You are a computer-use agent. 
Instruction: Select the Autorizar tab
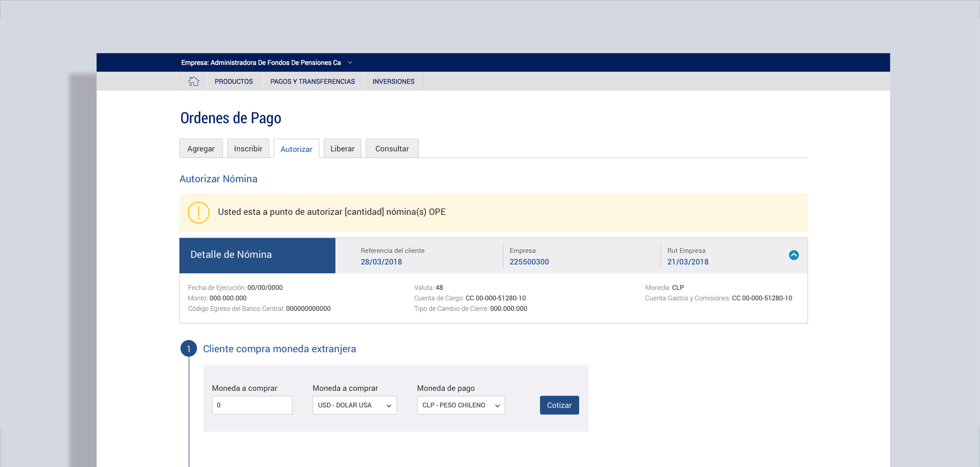[x=296, y=149]
